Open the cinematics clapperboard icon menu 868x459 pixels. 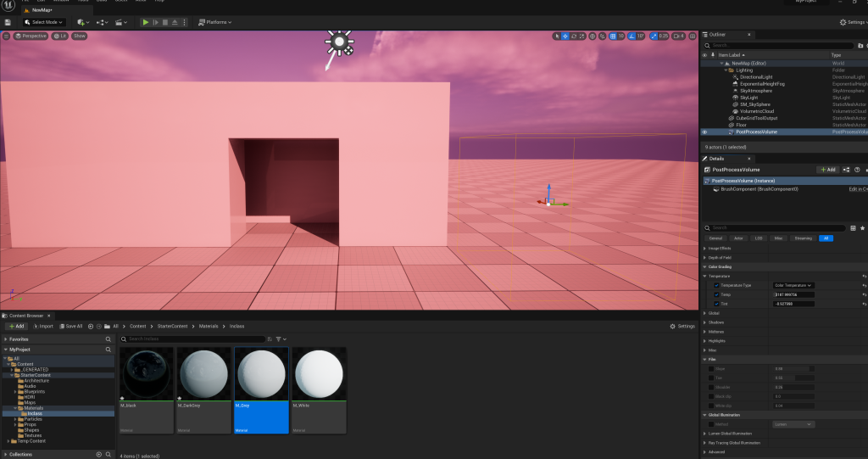(x=120, y=22)
